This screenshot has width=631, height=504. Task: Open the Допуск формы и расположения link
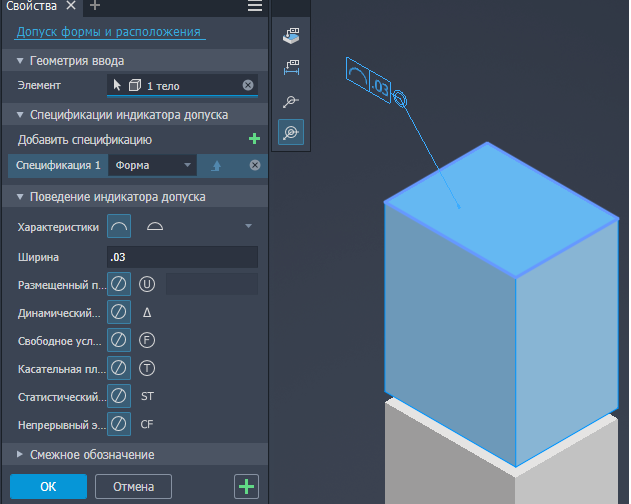point(109,32)
